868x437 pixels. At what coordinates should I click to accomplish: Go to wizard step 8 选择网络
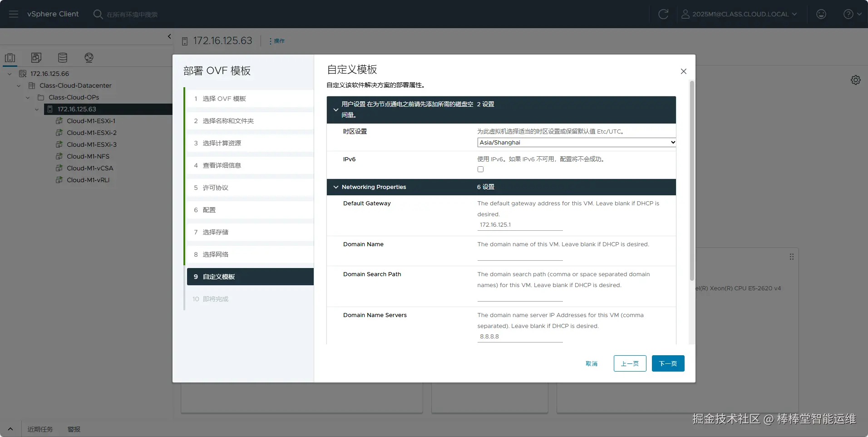[x=250, y=254]
